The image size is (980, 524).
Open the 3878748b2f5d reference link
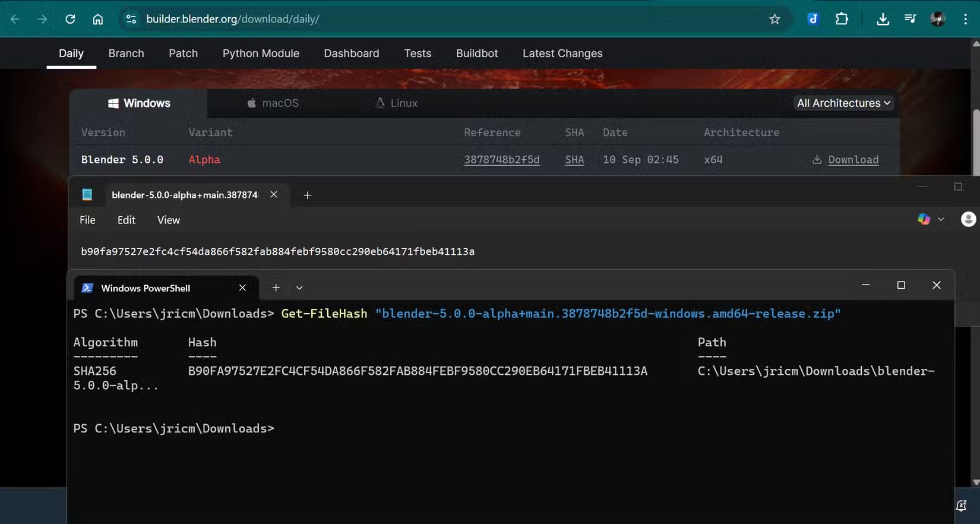(502, 159)
